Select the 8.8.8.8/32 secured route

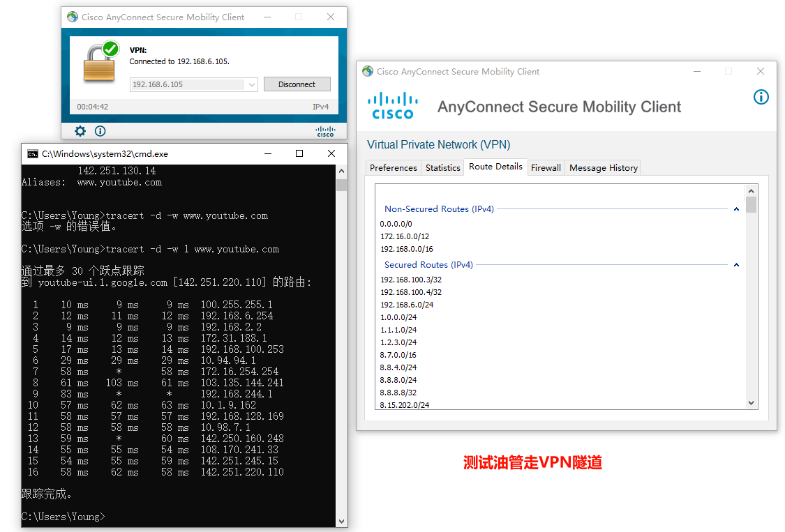pyautogui.click(x=398, y=392)
